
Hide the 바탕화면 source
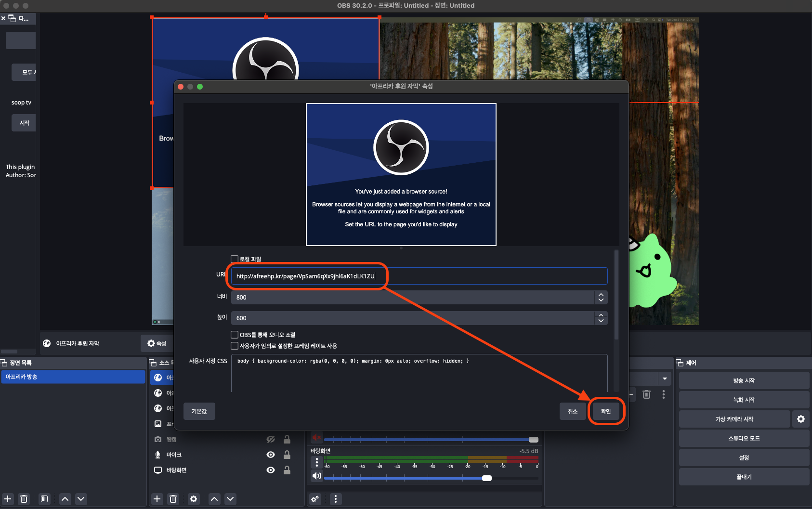click(x=271, y=470)
